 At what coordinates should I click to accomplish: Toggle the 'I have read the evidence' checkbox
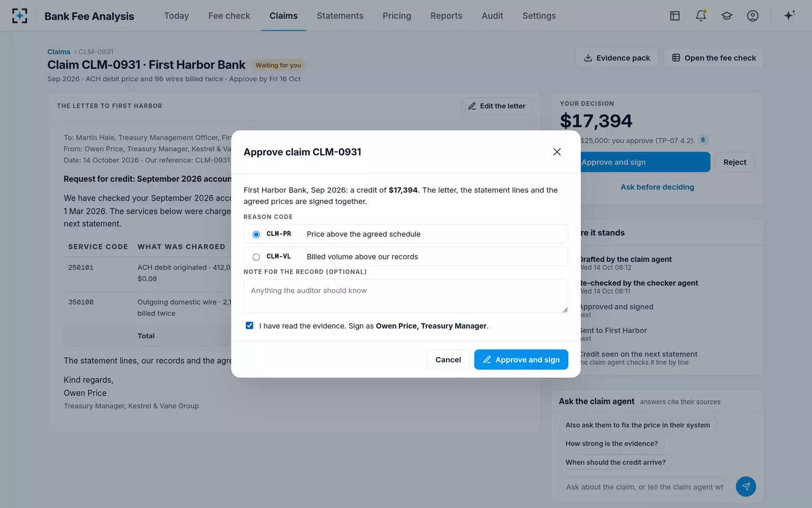click(249, 326)
